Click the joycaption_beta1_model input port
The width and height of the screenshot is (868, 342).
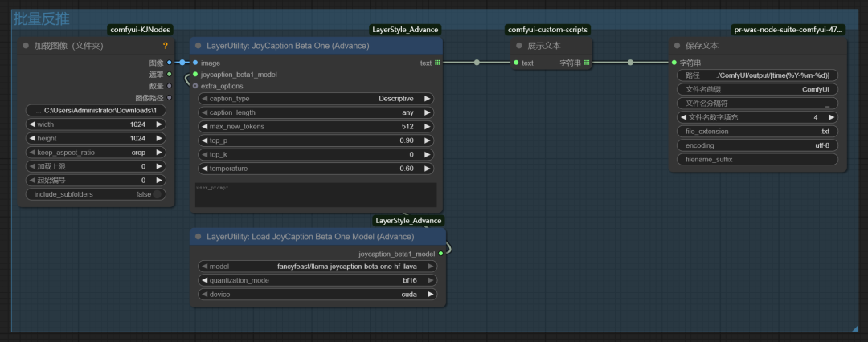[194, 74]
